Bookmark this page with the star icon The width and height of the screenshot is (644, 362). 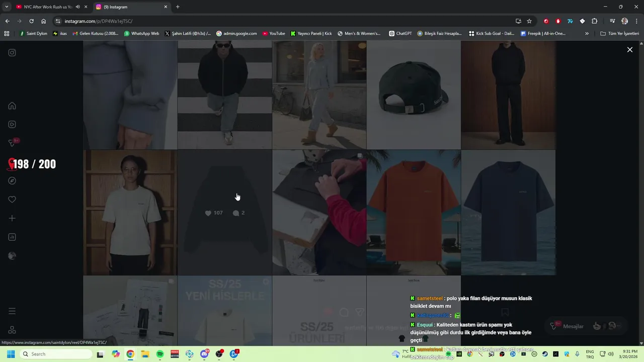coord(529,21)
